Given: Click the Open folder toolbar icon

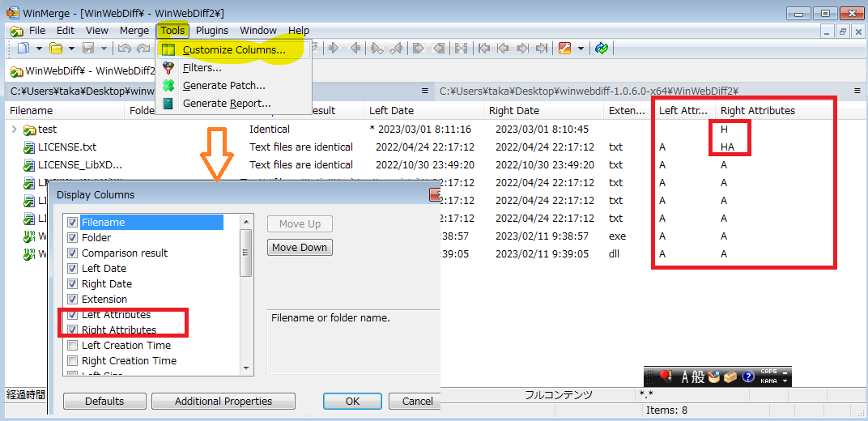Looking at the screenshot, I should 56,49.
